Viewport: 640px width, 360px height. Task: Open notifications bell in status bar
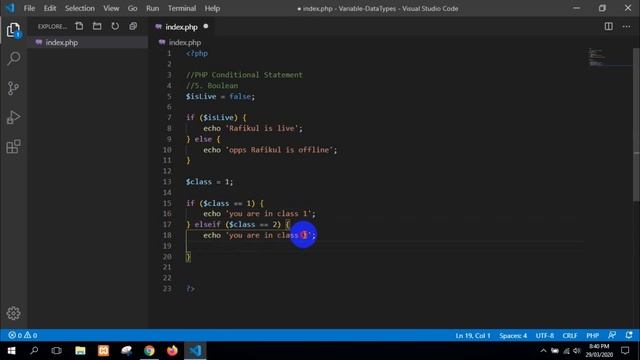point(629,335)
